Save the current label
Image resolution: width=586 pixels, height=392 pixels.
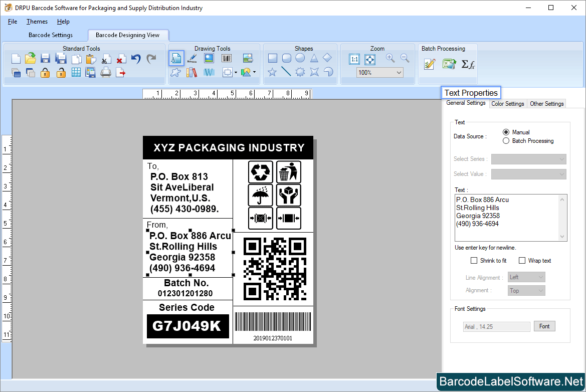tap(45, 59)
